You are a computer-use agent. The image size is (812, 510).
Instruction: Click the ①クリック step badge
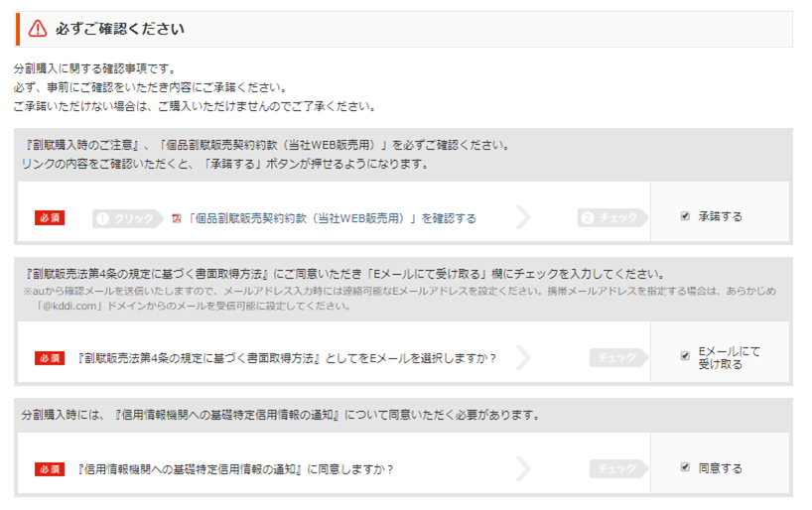[x=128, y=218]
